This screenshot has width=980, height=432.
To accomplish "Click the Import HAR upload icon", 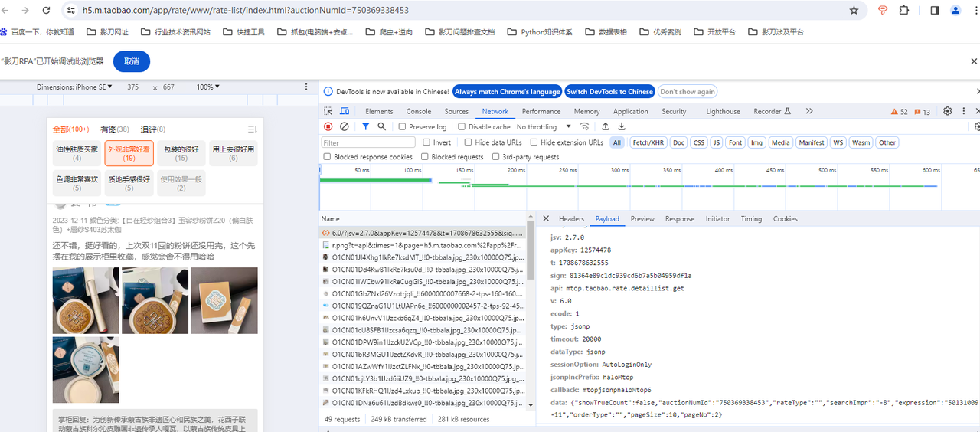I will (605, 126).
